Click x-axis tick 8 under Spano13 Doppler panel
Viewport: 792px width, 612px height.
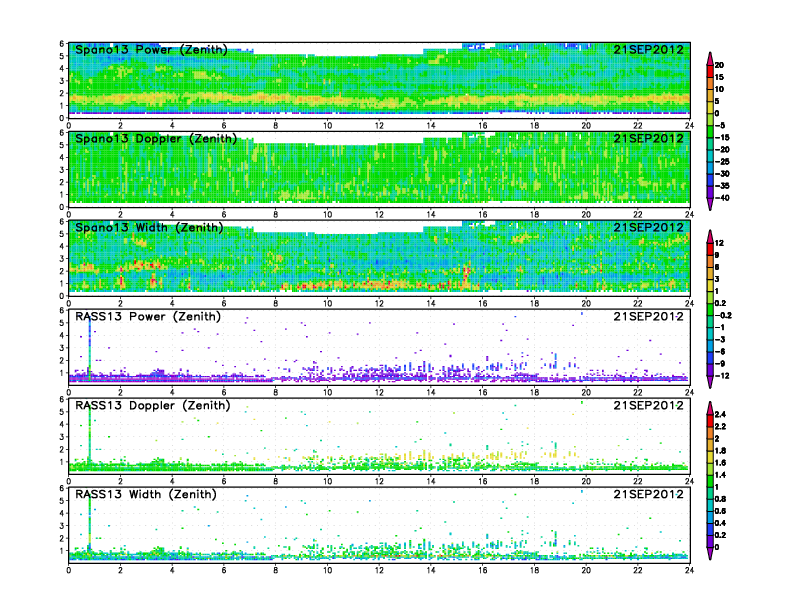click(x=276, y=215)
